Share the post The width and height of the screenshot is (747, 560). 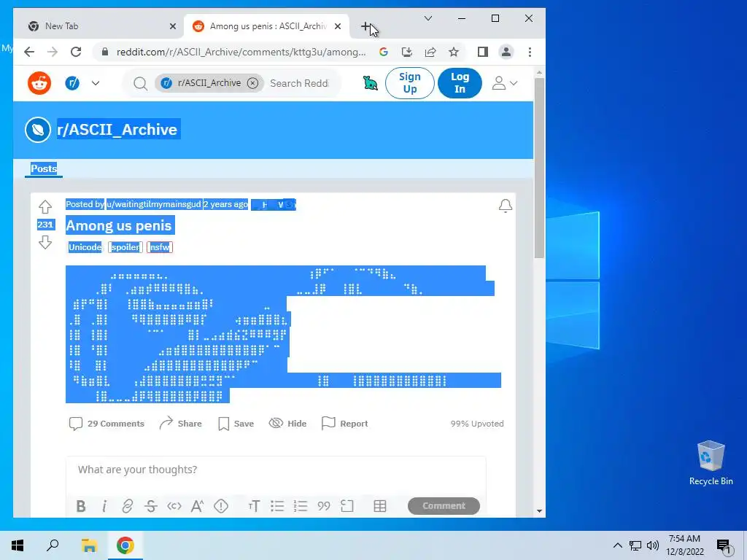tap(181, 424)
